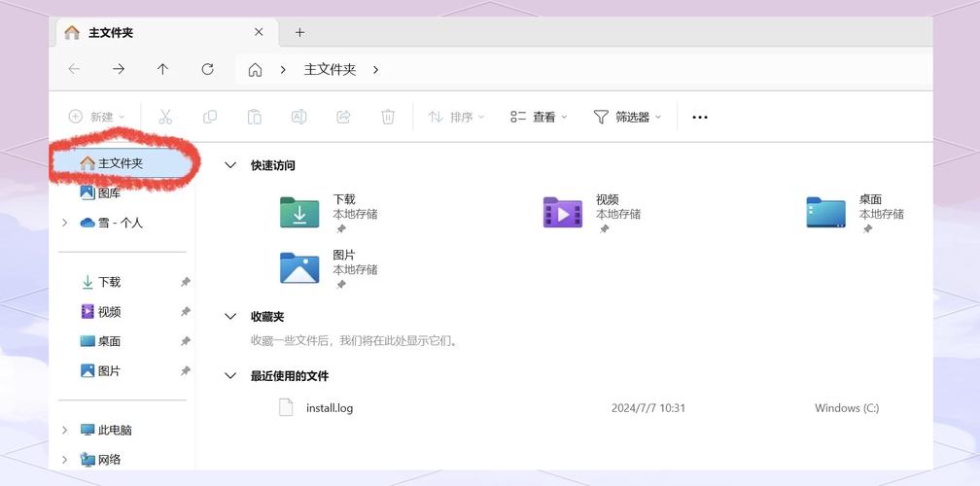
Task: Open the 排序 sort dropdown
Action: [x=456, y=117]
